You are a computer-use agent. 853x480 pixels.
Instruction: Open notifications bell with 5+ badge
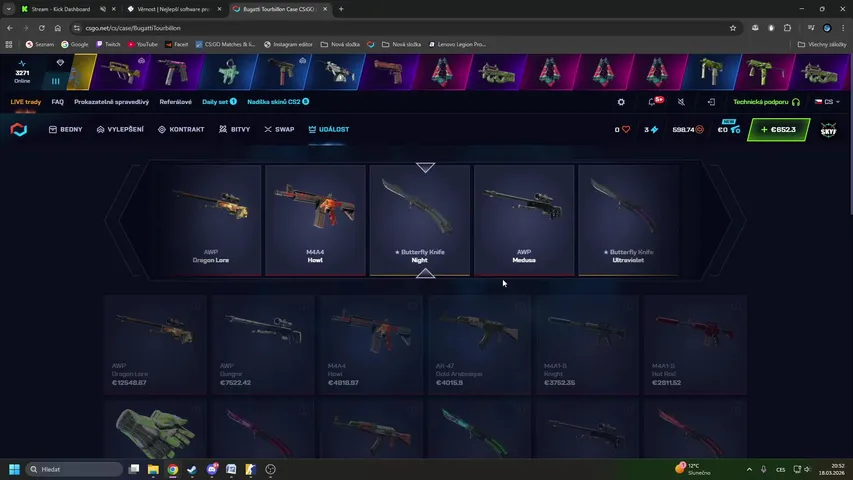click(x=654, y=101)
